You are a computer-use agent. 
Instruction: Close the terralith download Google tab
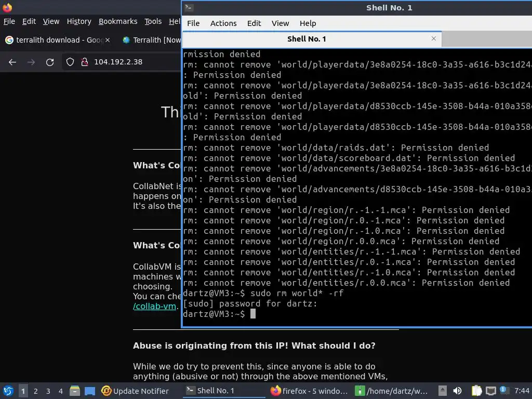107,40
